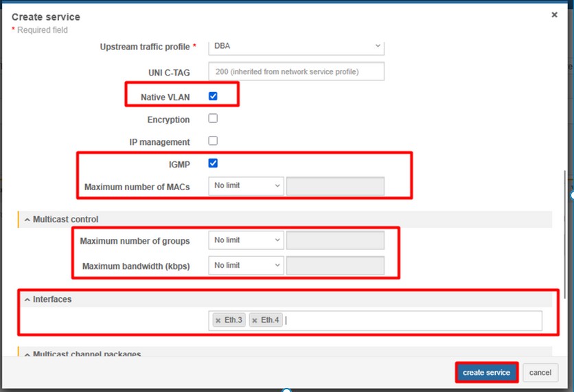Click the cancel button
The image size is (574, 392).
[x=540, y=373]
